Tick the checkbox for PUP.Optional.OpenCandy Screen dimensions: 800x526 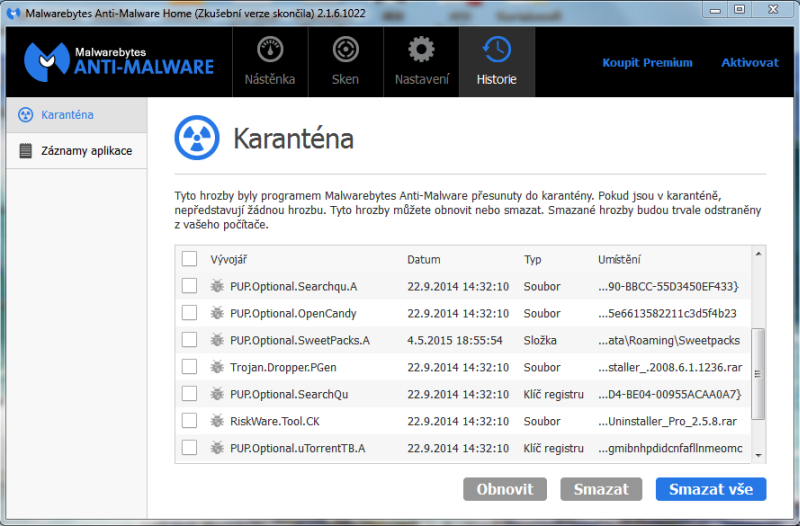(189, 313)
